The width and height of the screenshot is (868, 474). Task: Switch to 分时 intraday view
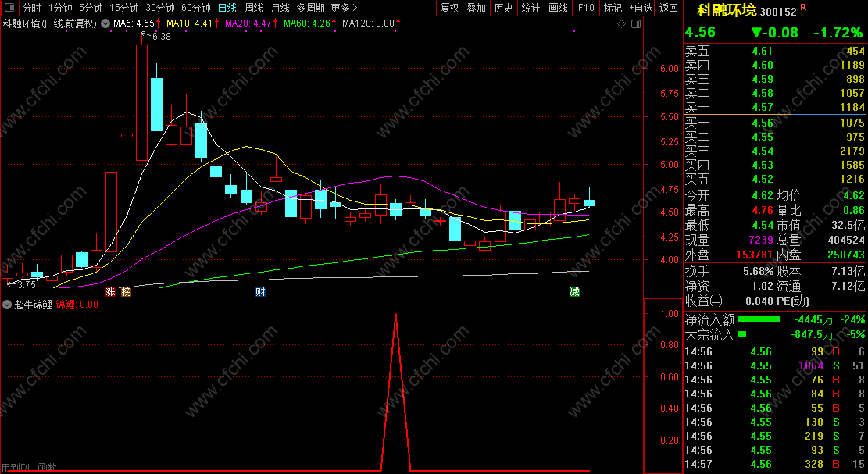(x=31, y=8)
